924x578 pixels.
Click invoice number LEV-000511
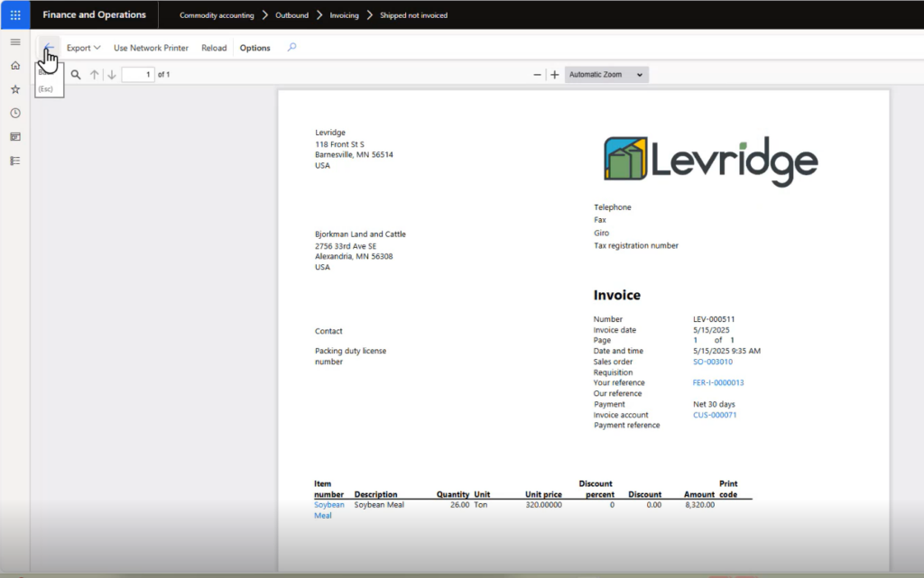[714, 319]
